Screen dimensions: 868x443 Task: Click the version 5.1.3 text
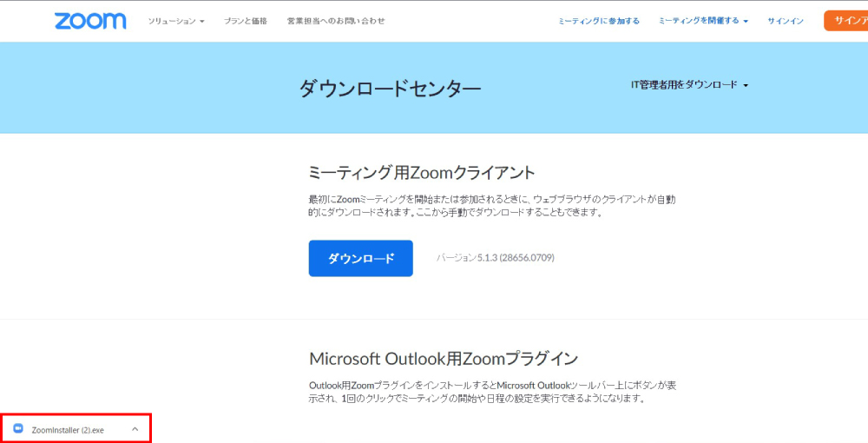click(495, 258)
